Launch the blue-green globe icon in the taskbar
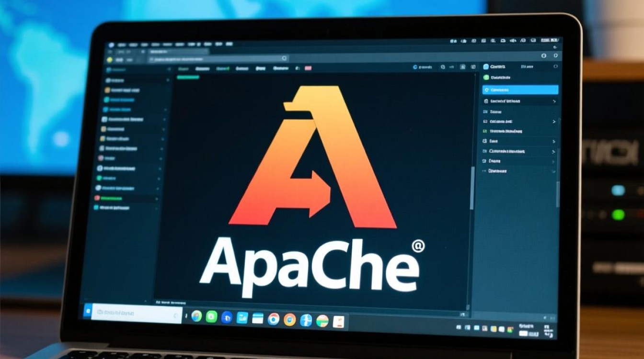Image resolution: width=644 pixels, height=359 pixels. [x=196, y=316]
